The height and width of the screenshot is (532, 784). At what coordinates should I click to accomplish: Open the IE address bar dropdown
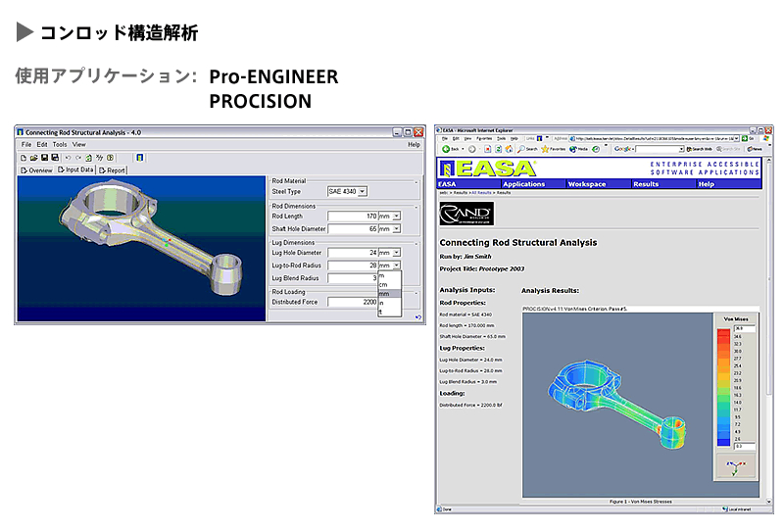click(737, 138)
